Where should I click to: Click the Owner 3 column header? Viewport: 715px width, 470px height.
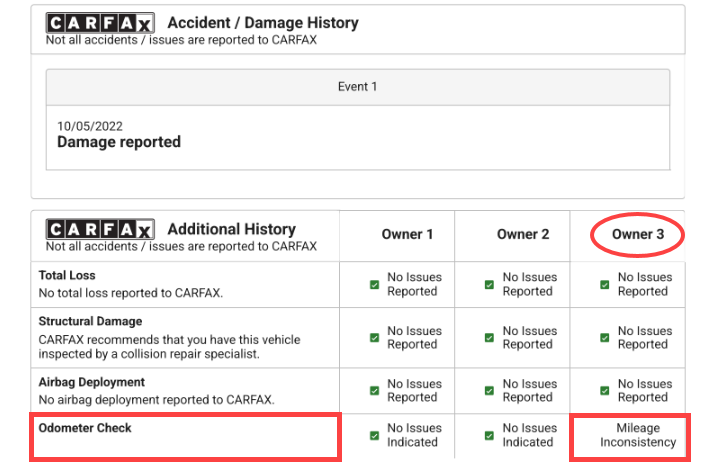(x=638, y=234)
